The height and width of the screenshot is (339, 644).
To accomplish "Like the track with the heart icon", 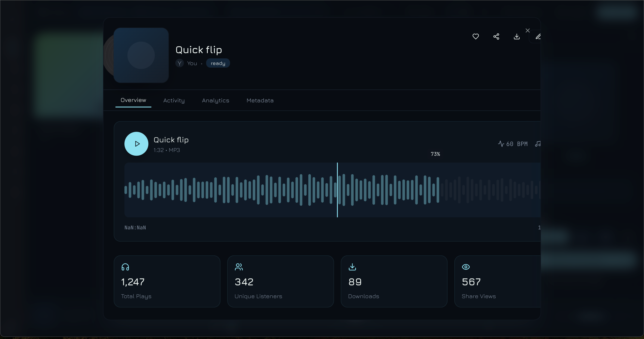I will [x=476, y=37].
